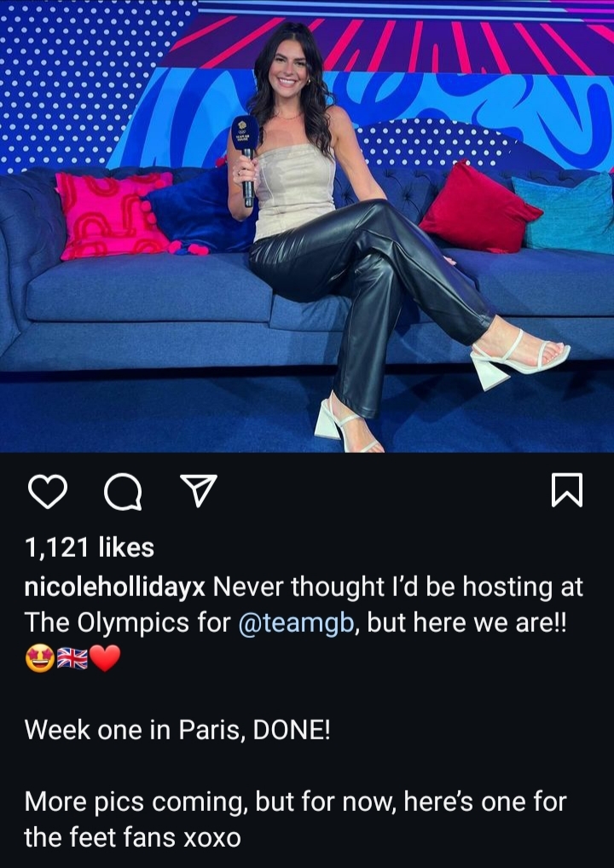The image size is (614, 868).
Task: Click the "The Olympics for" caption text
Action: pyautogui.click(x=127, y=624)
